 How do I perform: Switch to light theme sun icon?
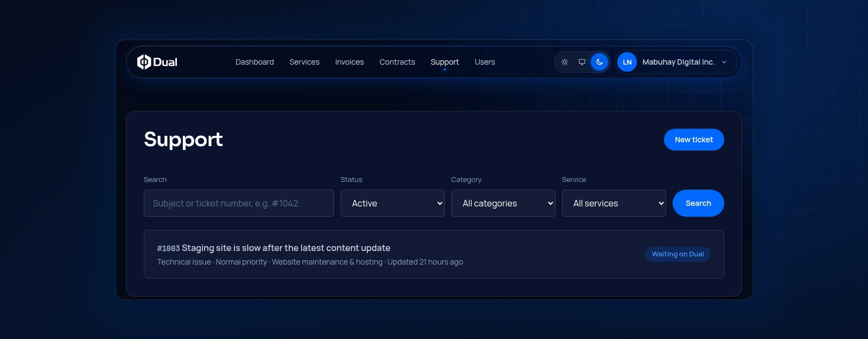tap(565, 62)
